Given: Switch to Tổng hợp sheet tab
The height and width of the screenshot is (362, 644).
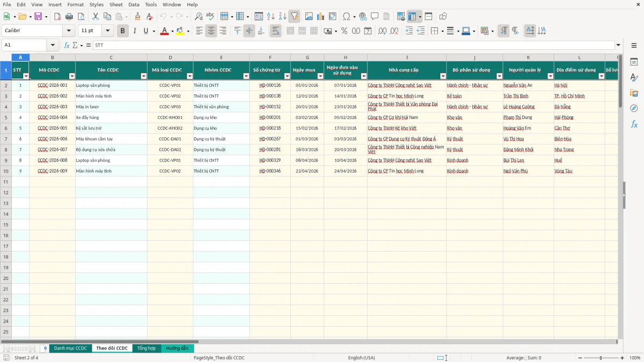Looking at the screenshot, I should coord(146,348).
